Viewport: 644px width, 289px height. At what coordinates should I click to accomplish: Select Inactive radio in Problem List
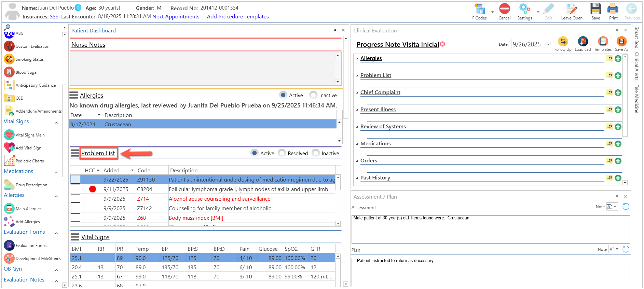315,153
